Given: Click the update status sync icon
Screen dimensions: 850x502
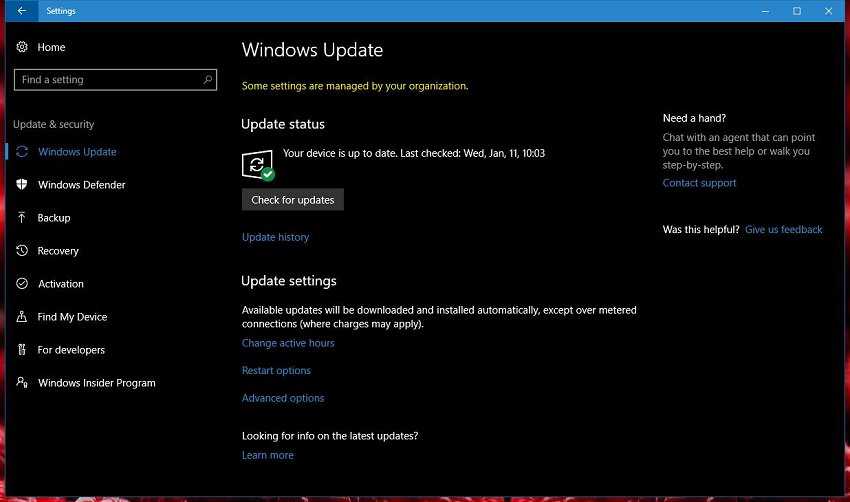Looking at the screenshot, I should (258, 164).
